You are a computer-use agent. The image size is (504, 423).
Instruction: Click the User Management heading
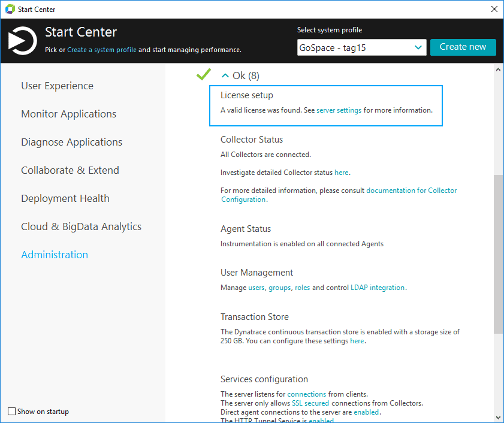click(x=256, y=273)
